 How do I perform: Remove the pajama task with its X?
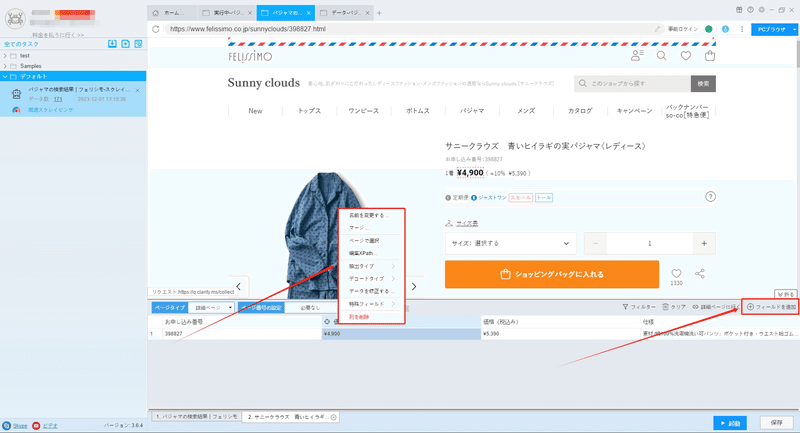coord(137,90)
